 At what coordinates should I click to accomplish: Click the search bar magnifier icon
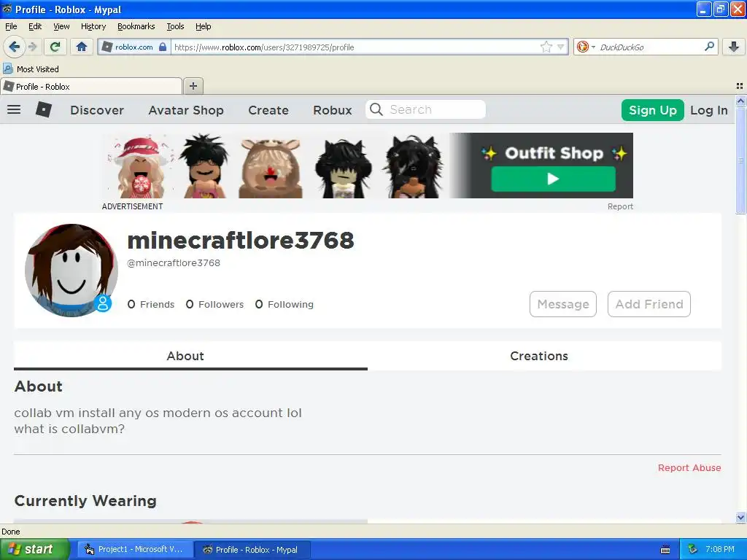pos(709,47)
